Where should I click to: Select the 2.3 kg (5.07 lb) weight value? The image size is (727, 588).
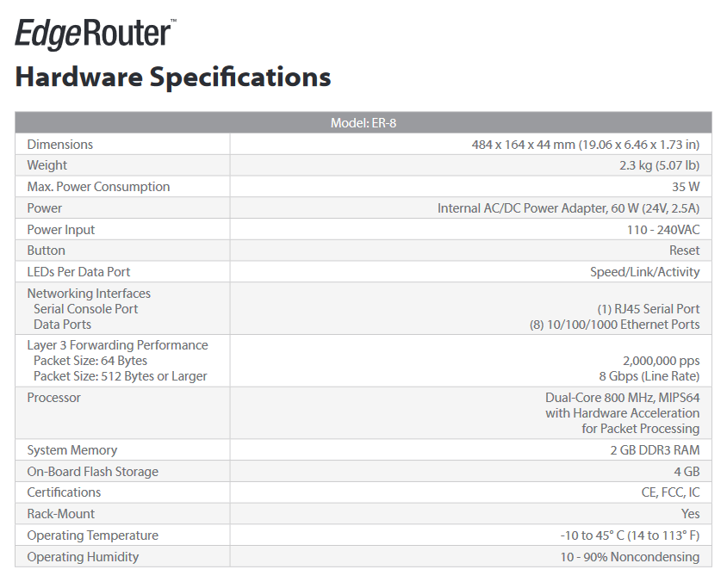click(x=659, y=165)
